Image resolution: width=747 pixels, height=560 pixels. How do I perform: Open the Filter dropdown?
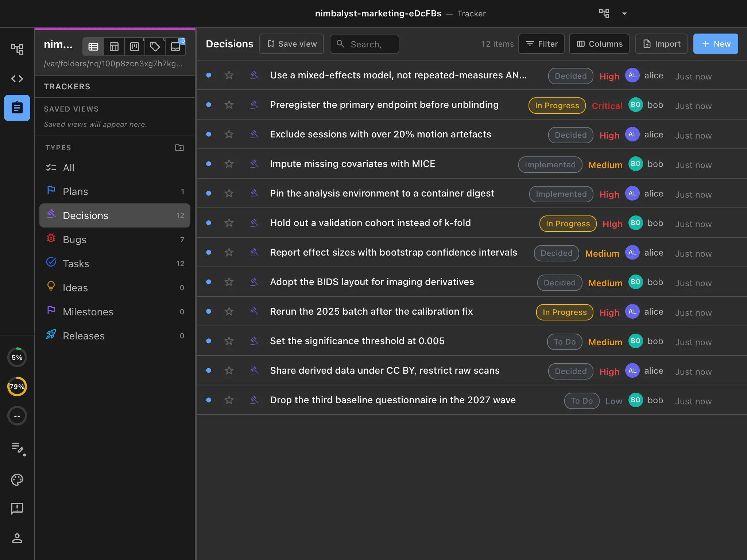(541, 44)
